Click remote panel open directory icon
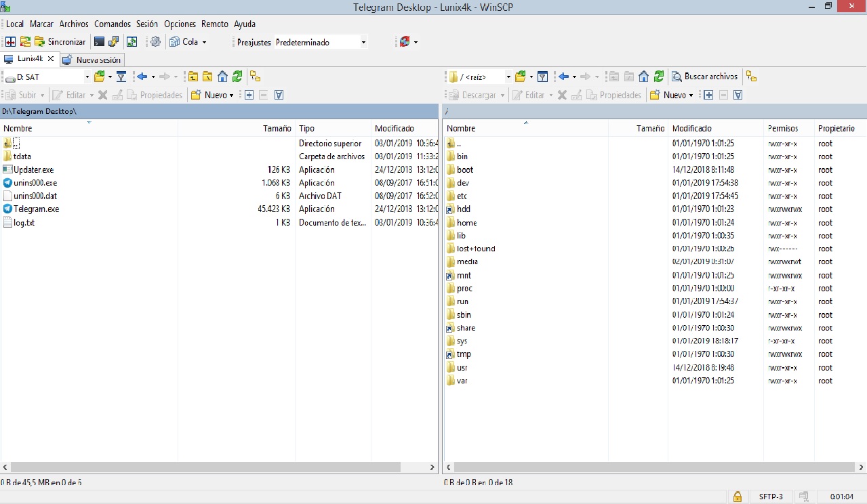Image resolution: width=867 pixels, height=504 pixels. tap(521, 77)
